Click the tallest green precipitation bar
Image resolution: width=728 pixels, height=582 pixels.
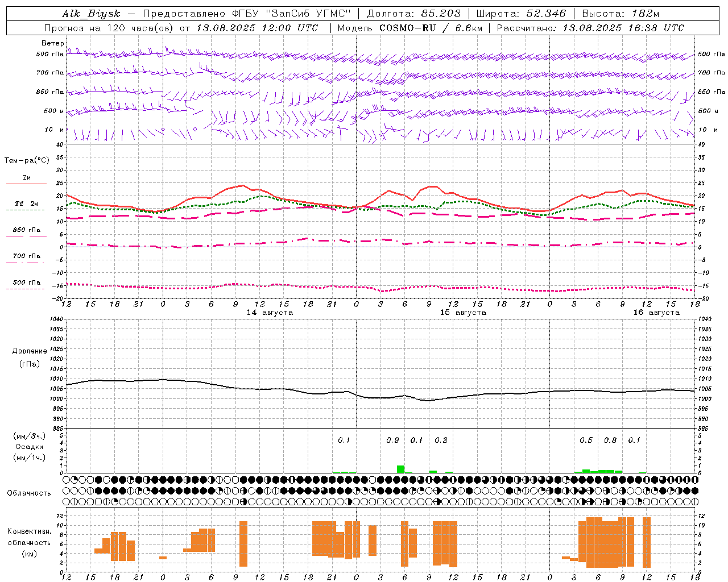tap(401, 469)
